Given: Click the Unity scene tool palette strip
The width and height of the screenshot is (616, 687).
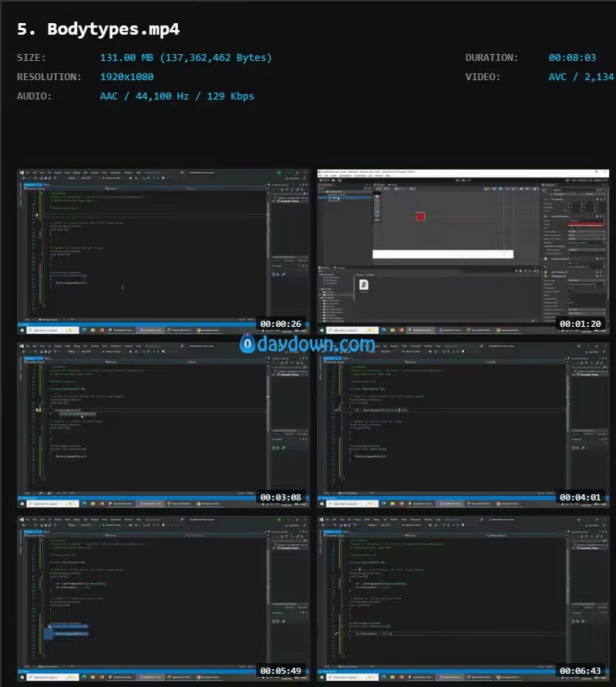Looking at the screenshot, I should (376, 208).
